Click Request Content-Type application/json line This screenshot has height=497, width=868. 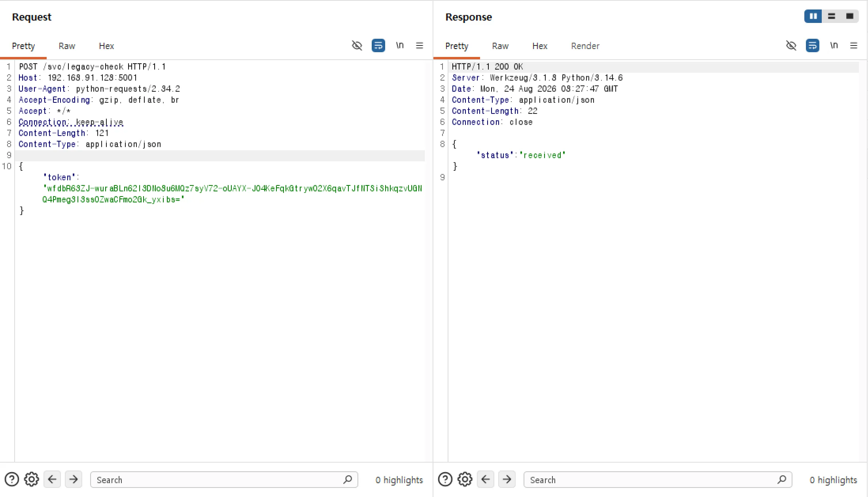point(90,144)
